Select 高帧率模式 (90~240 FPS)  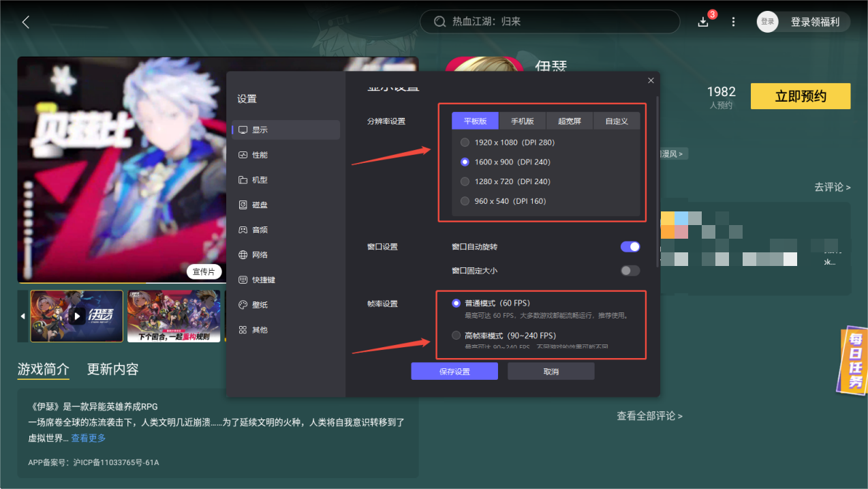(503, 336)
